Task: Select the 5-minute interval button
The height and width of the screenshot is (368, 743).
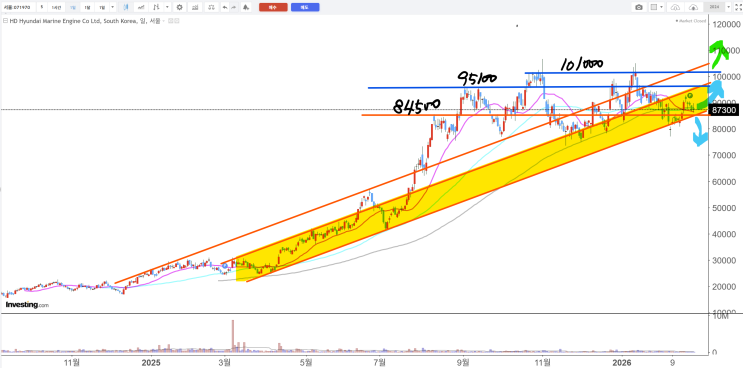Action: tap(42, 7)
